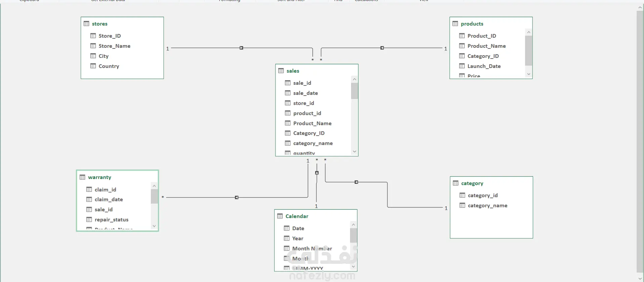
Task: Select the Date column icon in Calendar
Action: tap(287, 228)
